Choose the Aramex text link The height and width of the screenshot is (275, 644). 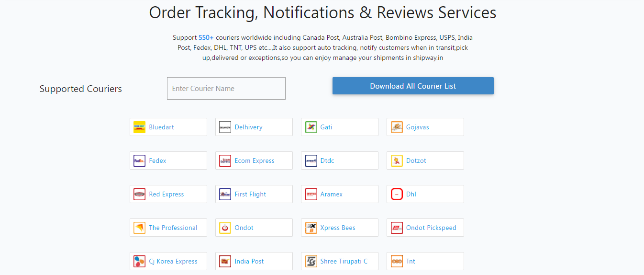(x=332, y=194)
